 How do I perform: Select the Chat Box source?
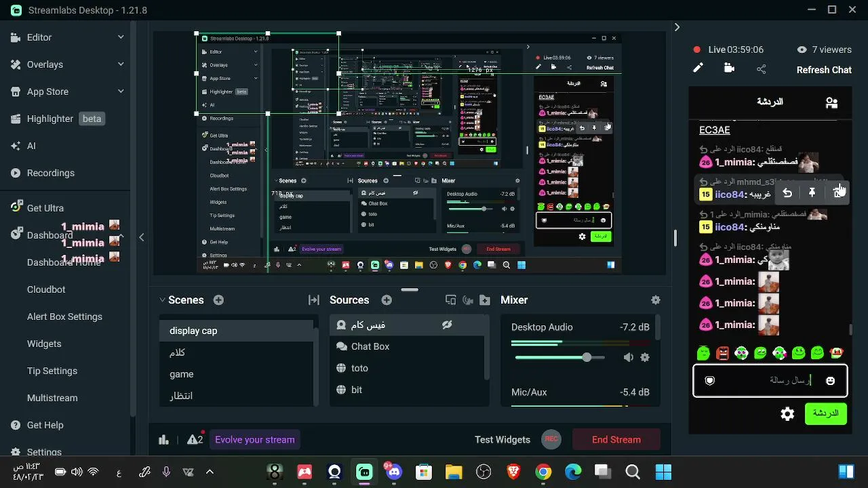408,346
